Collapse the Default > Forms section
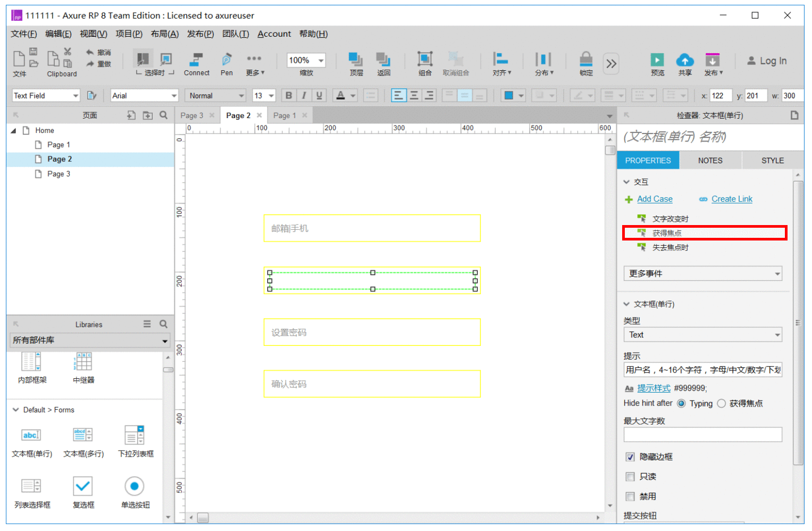The height and width of the screenshot is (531, 812). [x=15, y=410]
